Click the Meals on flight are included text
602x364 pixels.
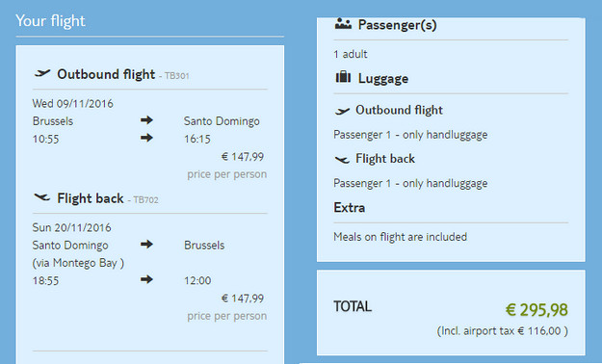400,237
